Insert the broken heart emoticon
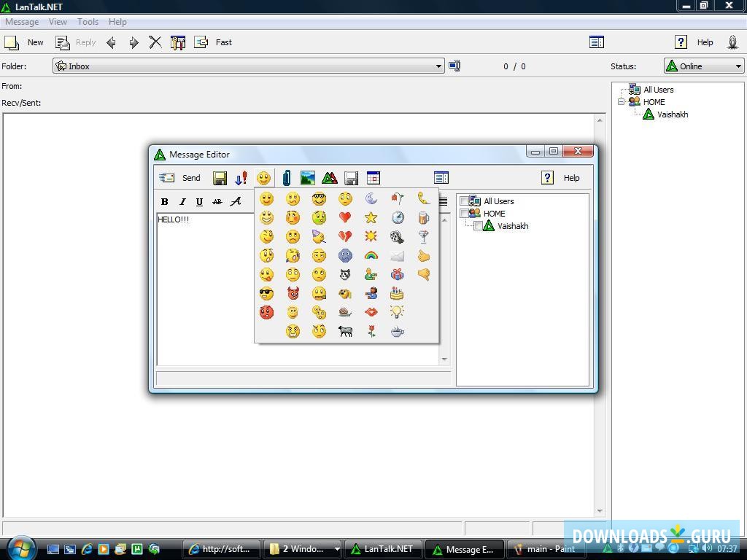The height and width of the screenshot is (560, 747). click(x=345, y=237)
